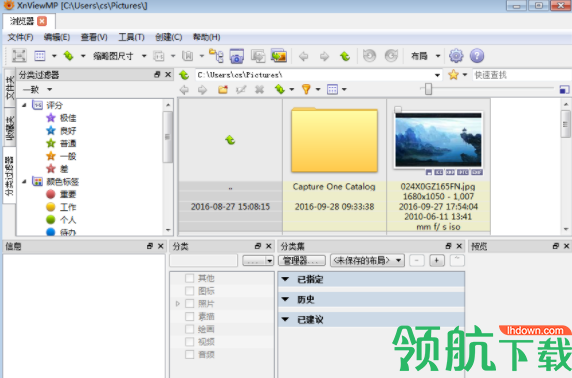Click the slideshow toolbar icon
Image resolution: width=572 pixels, height=378 pixels.
tap(279, 56)
